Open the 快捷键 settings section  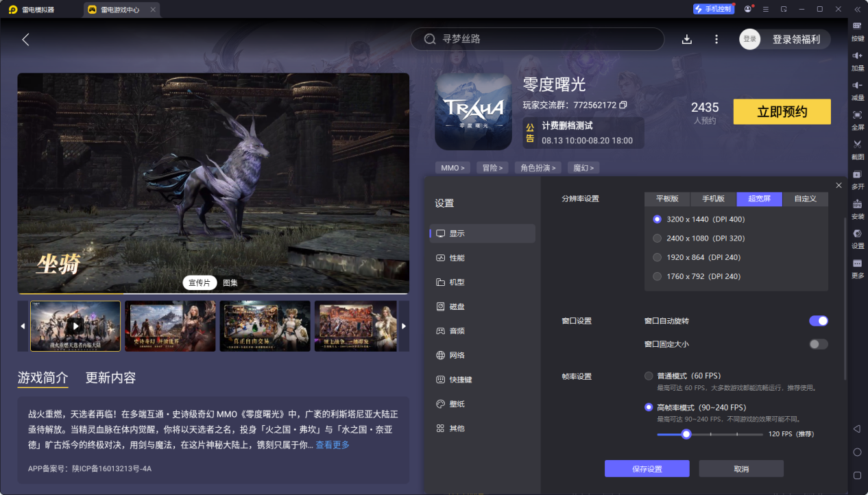click(482, 380)
